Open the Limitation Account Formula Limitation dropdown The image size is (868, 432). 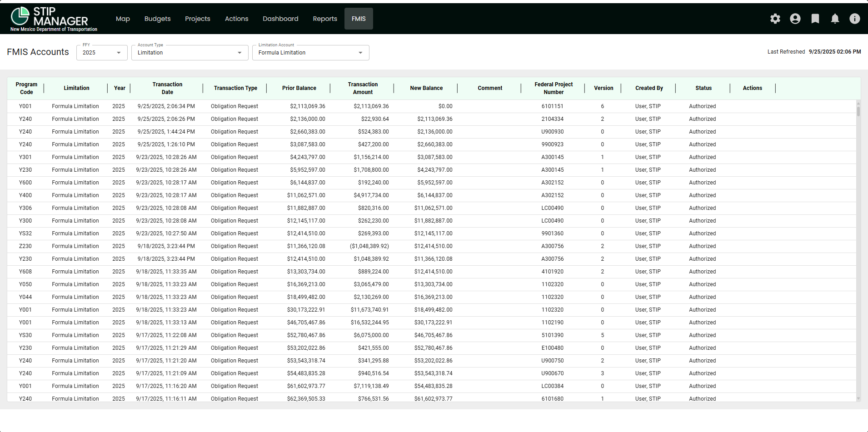[311, 53]
